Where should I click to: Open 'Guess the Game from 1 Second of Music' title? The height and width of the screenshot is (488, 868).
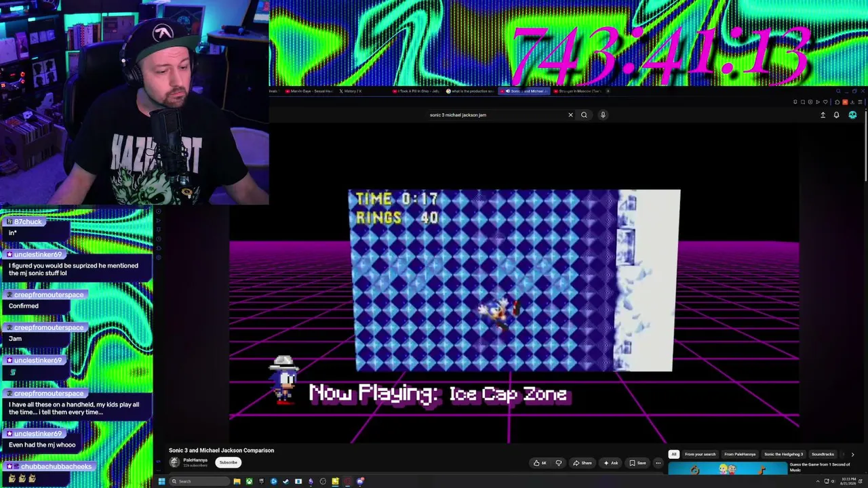820,467
